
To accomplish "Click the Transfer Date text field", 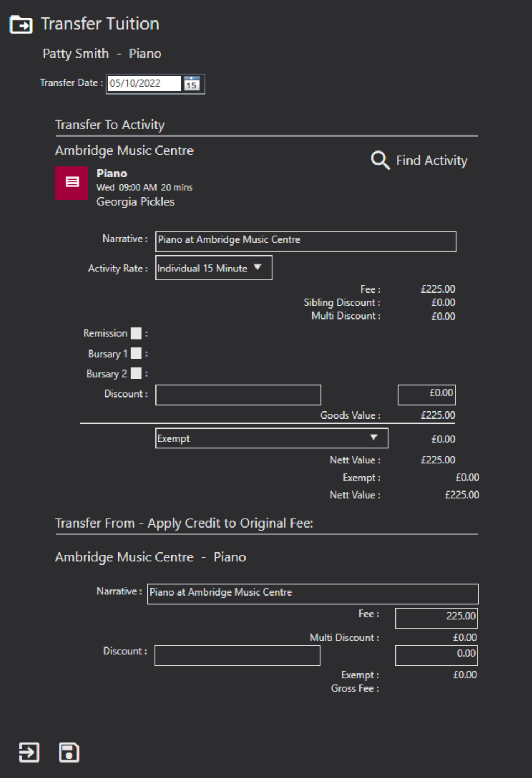I will (144, 83).
